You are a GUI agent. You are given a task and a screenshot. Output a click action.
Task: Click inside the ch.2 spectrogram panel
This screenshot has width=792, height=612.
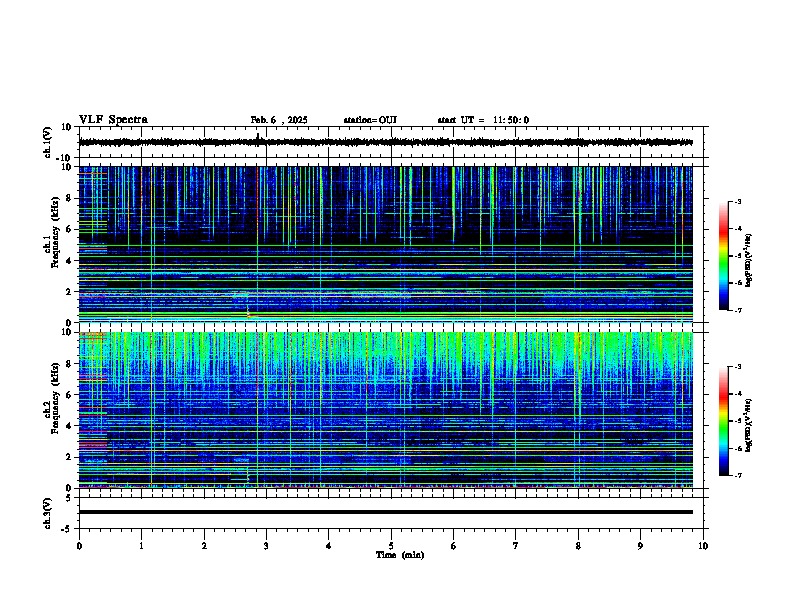(x=386, y=410)
